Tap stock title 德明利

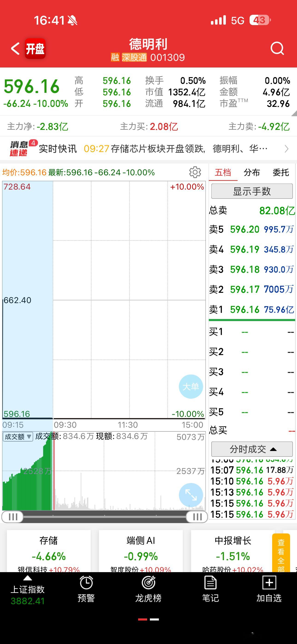coord(148,44)
